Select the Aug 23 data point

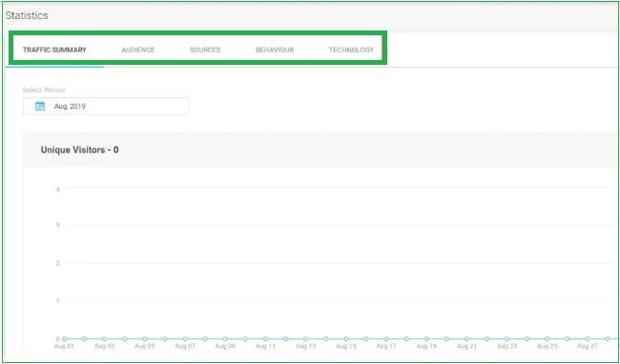pyautogui.click(x=506, y=338)
